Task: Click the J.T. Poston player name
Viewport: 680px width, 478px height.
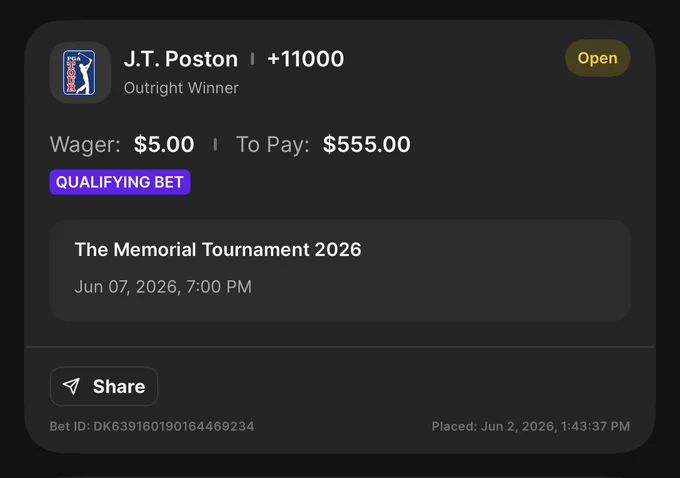Action: (181, 59)
